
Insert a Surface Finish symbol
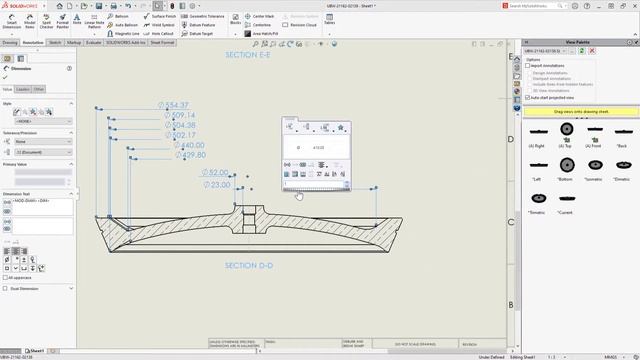point(160,16)
